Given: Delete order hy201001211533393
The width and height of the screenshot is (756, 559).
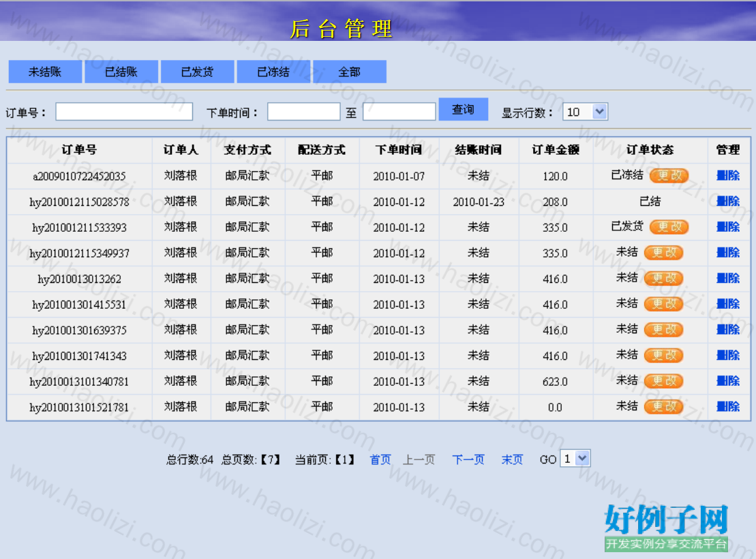Looking at the screenshot, I should pyautogui.click(x=728, y=227).
